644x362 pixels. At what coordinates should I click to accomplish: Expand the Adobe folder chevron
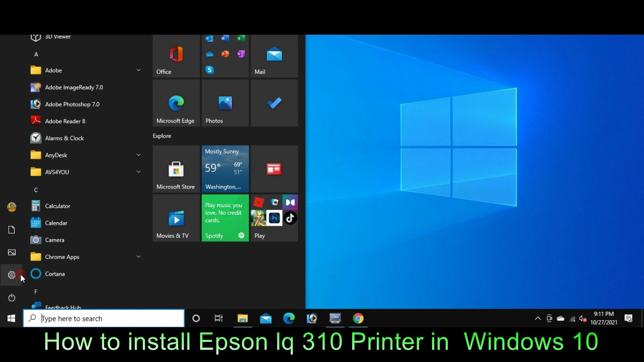(x=138, y=70)
